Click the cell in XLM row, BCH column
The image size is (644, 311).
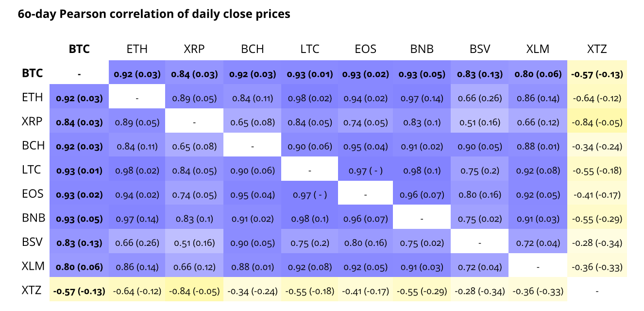coord(253,267)
